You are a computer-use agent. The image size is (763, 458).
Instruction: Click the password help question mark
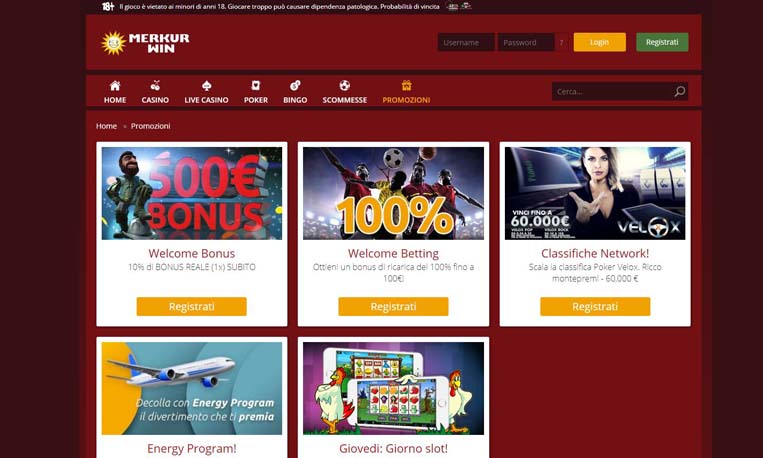pyautogui.click(x=561, y=42)
